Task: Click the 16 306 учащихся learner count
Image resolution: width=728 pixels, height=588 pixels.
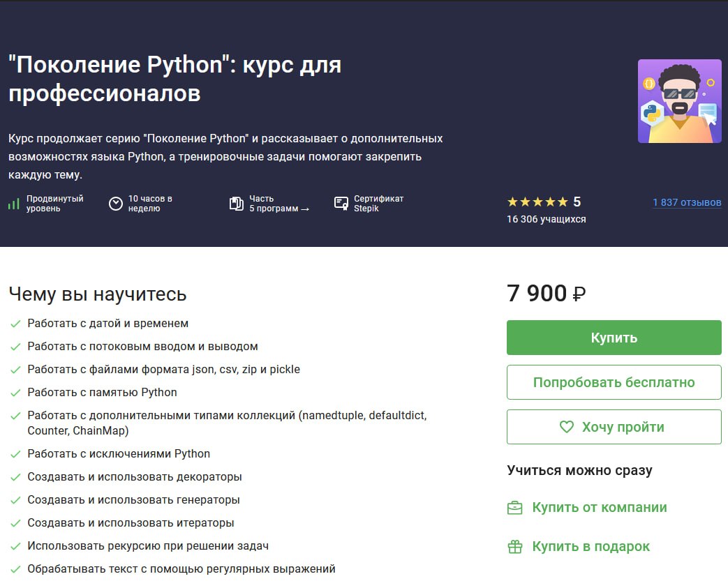Action: click(546, 219)
